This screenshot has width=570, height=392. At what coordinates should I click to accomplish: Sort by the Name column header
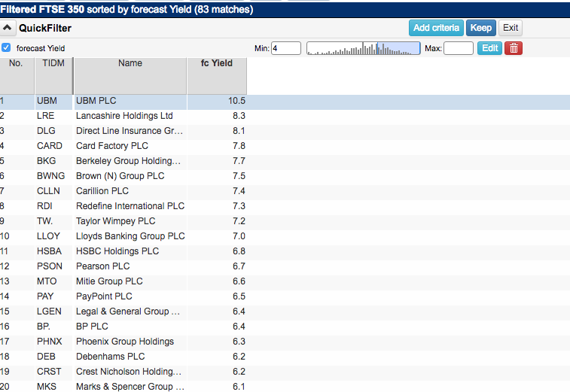coord(130,75)
